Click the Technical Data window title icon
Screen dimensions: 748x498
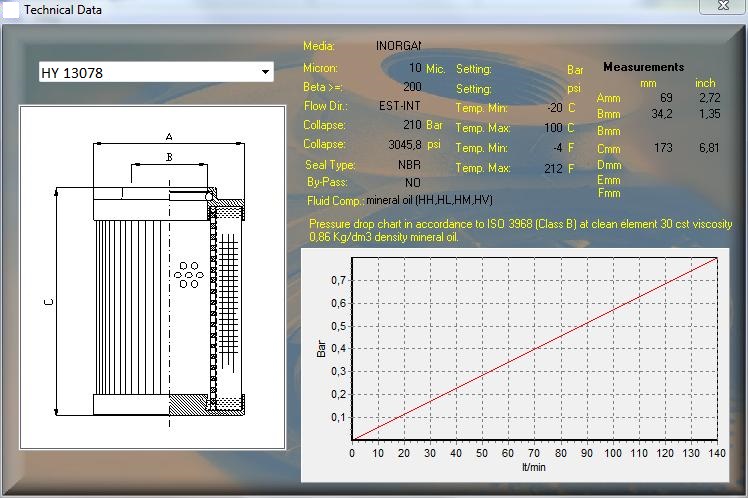pos(9,8)
